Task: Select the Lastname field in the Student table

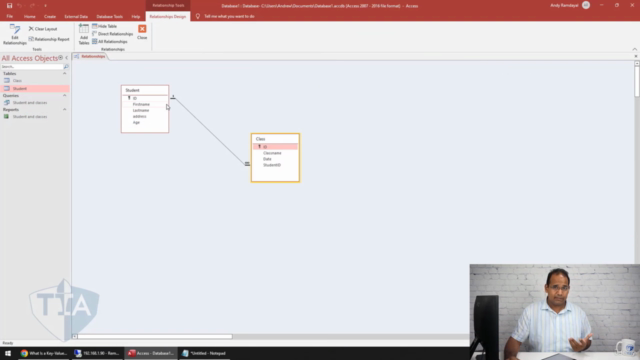Action: pyautogui.click(x=145, y=110)
